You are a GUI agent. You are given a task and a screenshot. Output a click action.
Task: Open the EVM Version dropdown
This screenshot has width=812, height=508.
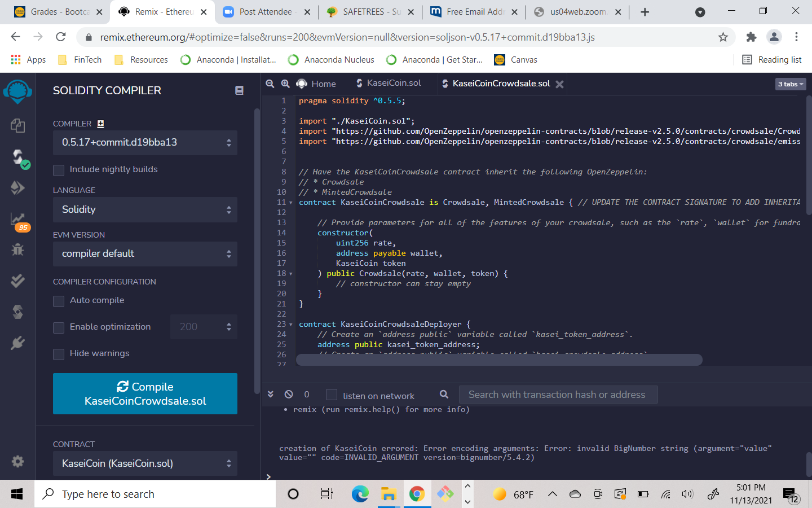click(145, 254)
